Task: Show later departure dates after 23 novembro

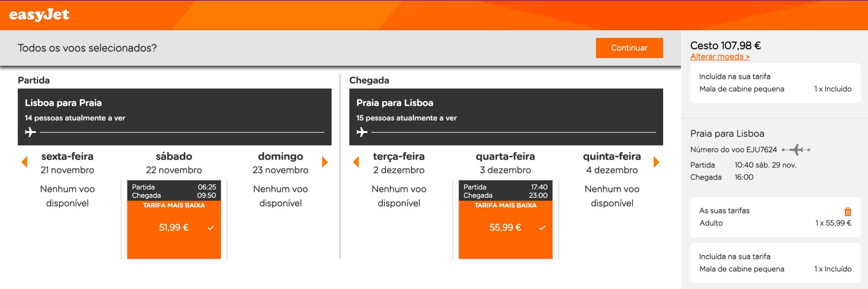Action: [x=325, y=162]
